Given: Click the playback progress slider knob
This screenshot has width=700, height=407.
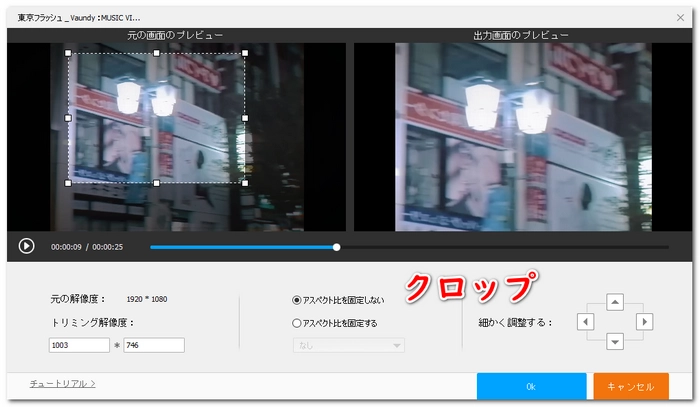Looking at the screenshot, I should [x=337, y=247].
